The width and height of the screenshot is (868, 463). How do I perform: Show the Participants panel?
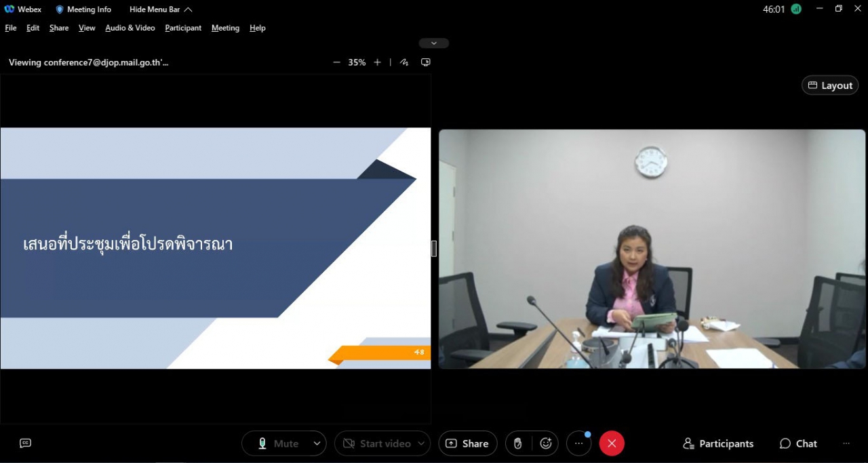pos(718,443)
